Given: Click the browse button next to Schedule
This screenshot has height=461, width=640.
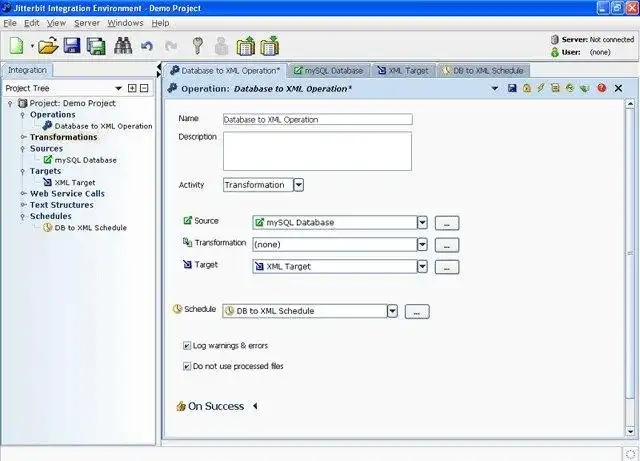Looking at the screenshot, I should [x=417, y=312].
